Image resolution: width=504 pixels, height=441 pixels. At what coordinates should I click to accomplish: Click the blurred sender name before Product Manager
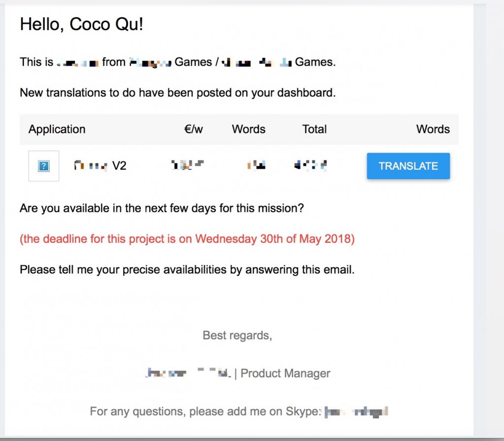188,373
